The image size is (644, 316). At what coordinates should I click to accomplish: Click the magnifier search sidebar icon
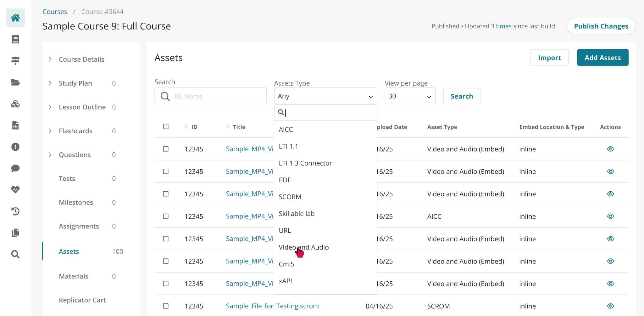click(15, 254)
